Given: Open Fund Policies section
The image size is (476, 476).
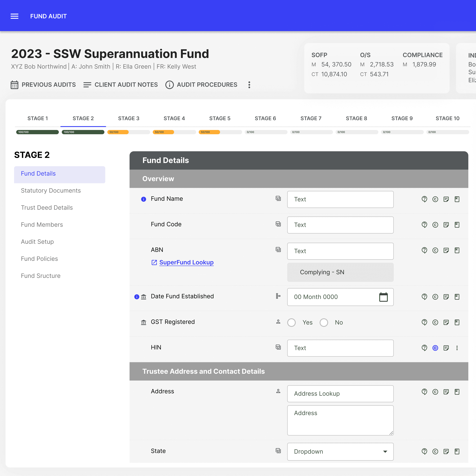Looking at the screenshot, I should [39, 259].
